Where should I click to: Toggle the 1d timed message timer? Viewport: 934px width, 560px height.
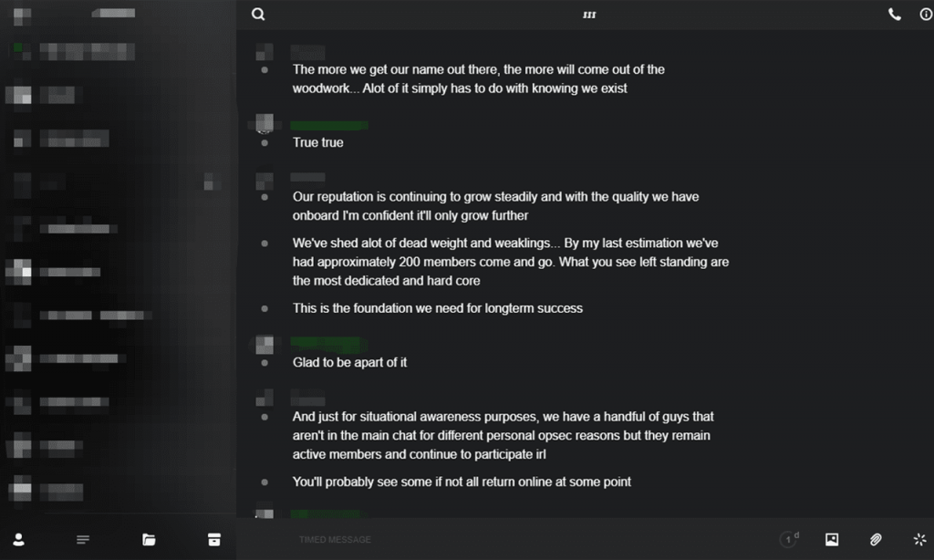pyautogui.click(x=789, y=539)
